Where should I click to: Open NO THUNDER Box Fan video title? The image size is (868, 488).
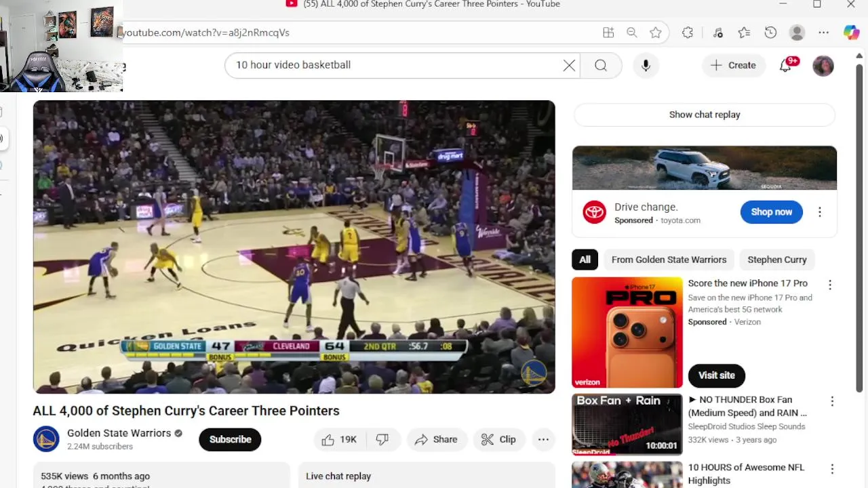point(747,406)
